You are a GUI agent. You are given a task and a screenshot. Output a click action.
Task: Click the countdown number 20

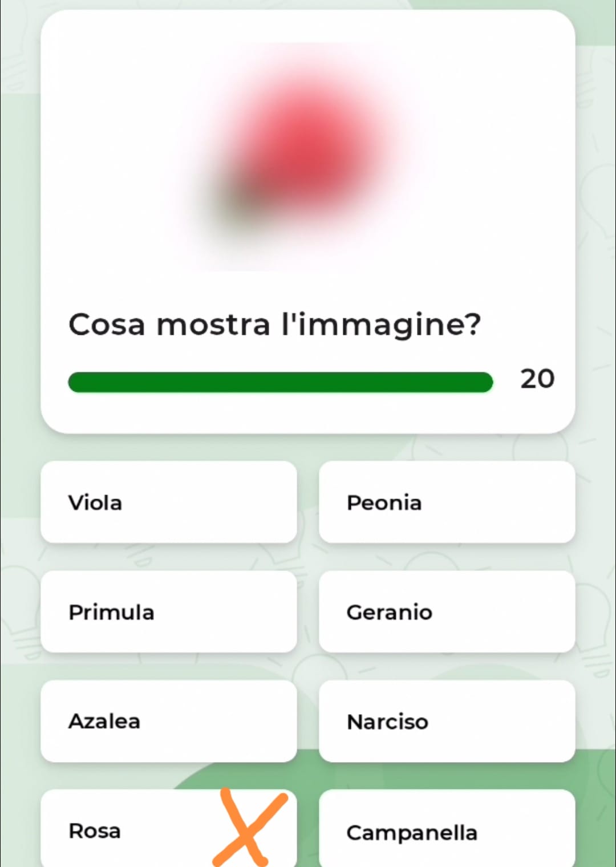pos(537,379)
